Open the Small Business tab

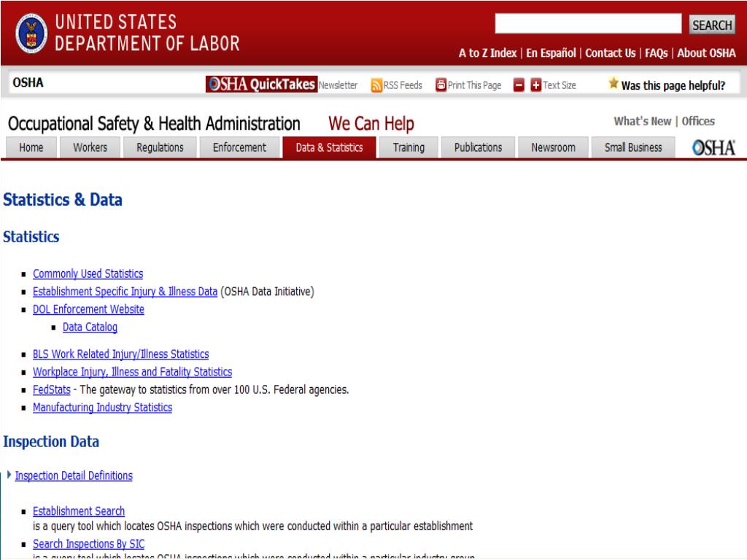(x=633, y=147)
